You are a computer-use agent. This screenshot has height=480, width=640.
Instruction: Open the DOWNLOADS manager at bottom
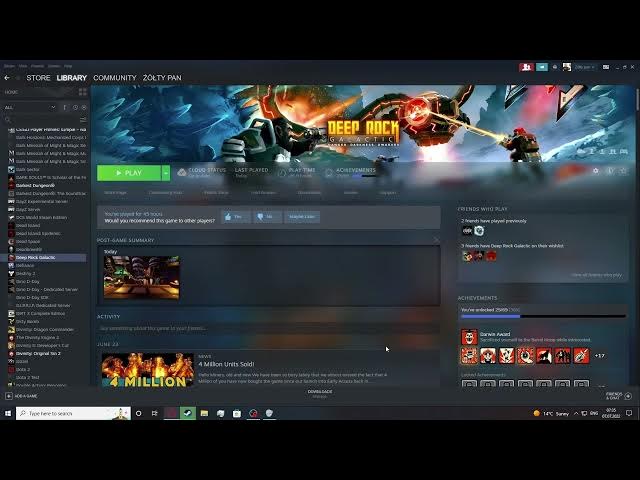(x=320, y=393)
